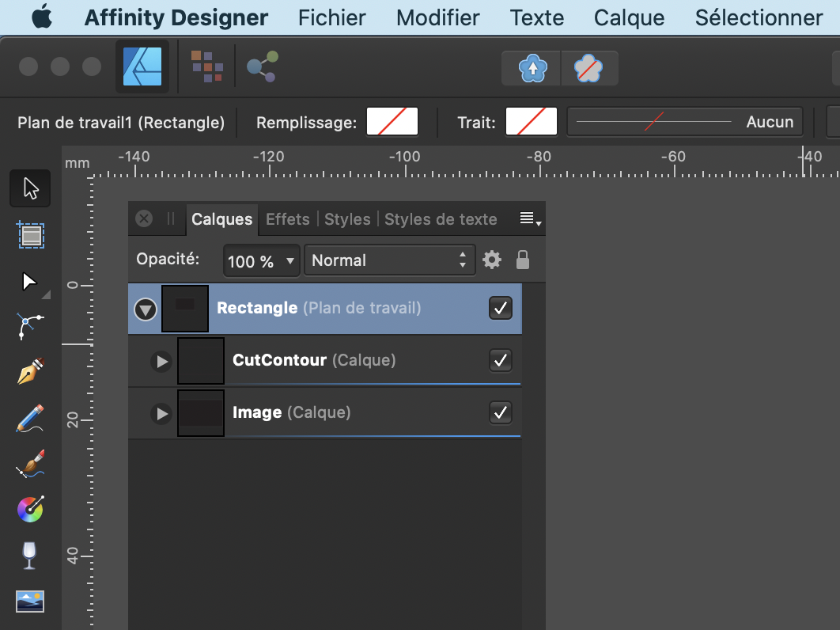Click the Rectangle layer thumbnail
This screenshot has width=840, height=630.
click(185, 309)
